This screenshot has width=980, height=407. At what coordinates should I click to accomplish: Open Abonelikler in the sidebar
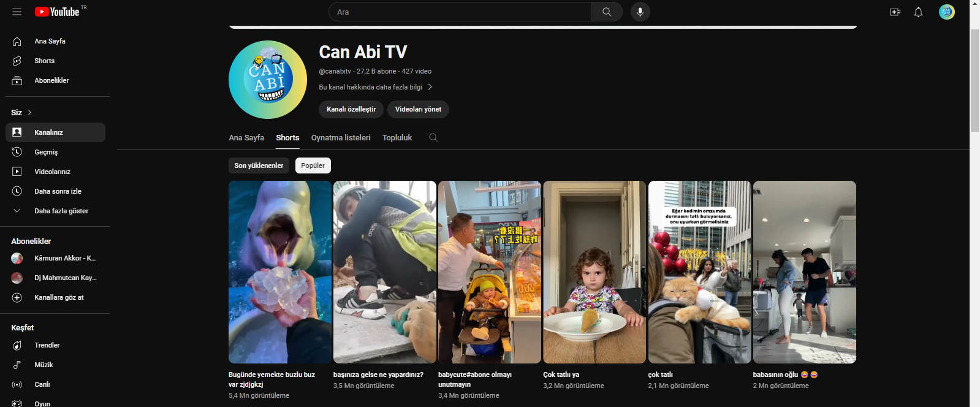(55, 80)
